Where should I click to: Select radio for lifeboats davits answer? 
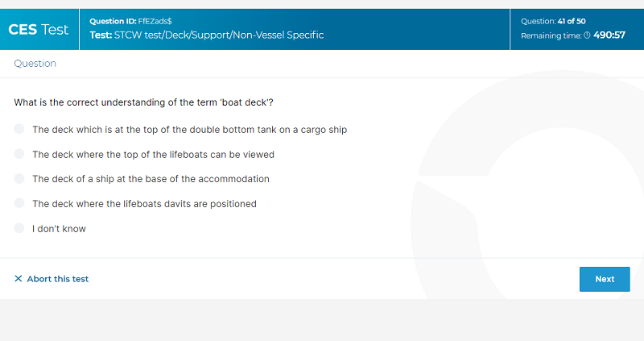(19, 203)
